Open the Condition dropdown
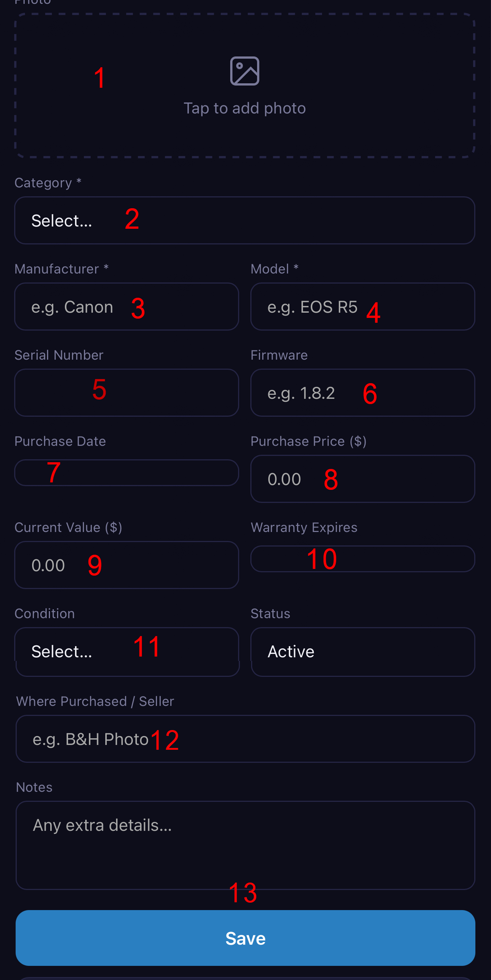Image resolution: width=491 pixels, height=980 pixels. click(x=127, y=652)
